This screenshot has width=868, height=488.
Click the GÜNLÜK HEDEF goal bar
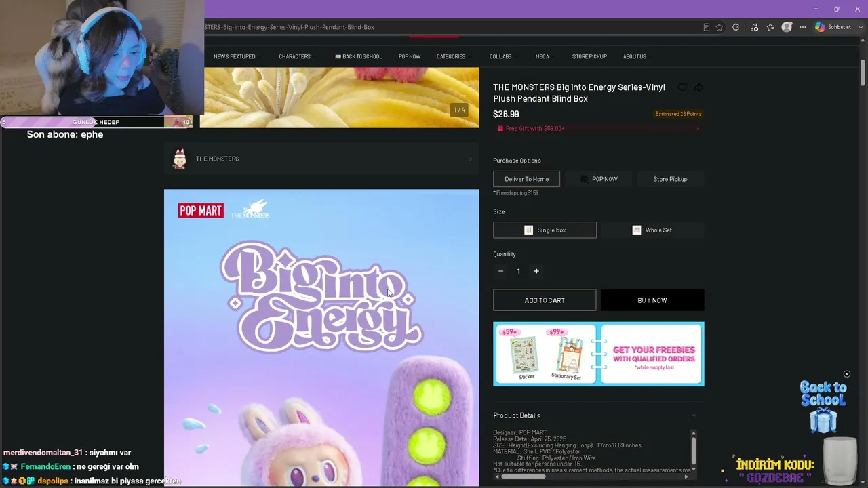96,122
